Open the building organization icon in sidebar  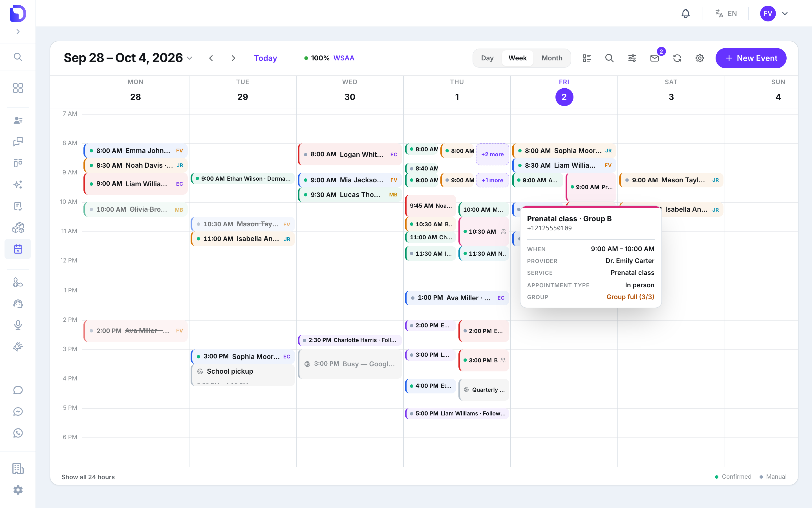(x=18, y=468)
